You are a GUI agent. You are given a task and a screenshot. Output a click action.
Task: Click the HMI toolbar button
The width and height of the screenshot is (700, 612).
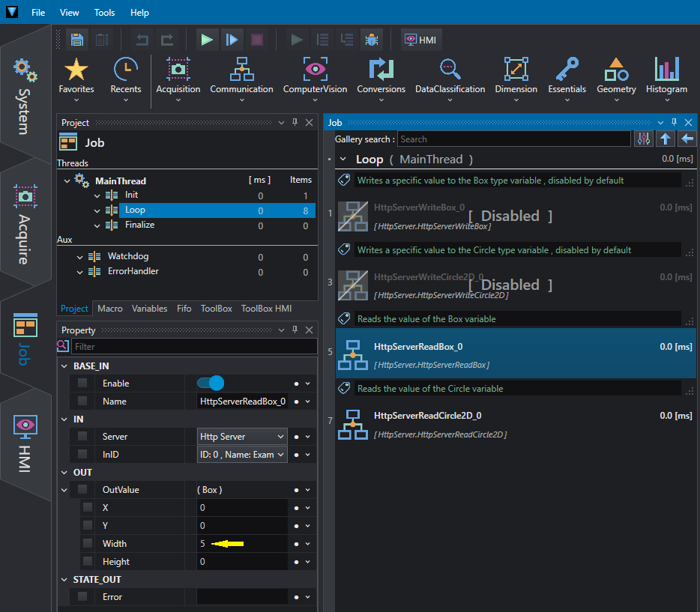coord(421,40)
